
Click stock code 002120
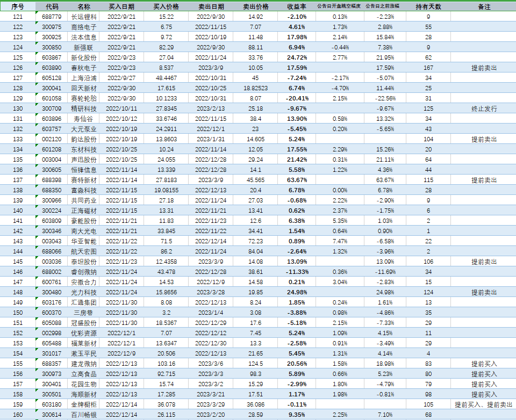click(x=52, y=139)
